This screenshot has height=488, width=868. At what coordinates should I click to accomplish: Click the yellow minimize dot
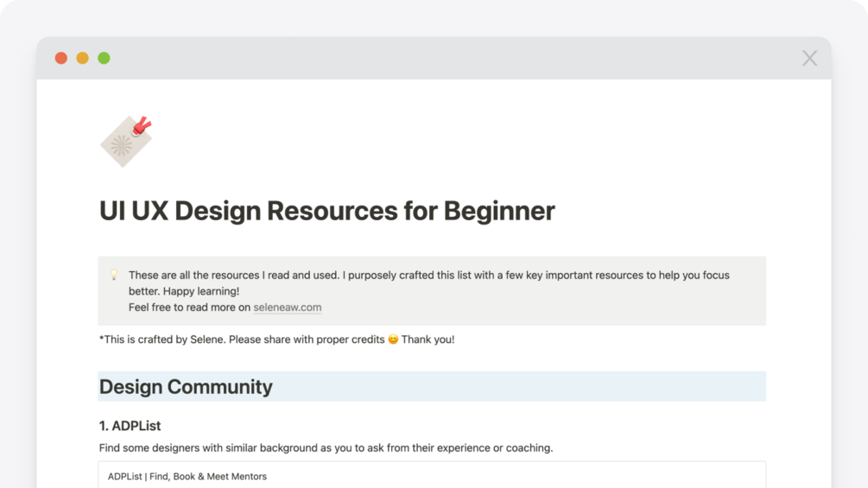pyautogui.click(x=82, y=58)
